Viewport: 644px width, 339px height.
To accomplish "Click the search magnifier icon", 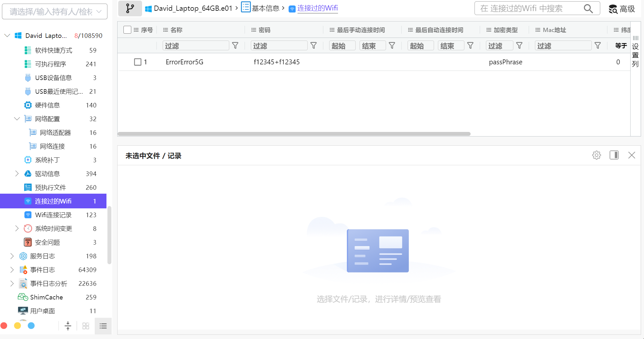I will click(588, 8).
